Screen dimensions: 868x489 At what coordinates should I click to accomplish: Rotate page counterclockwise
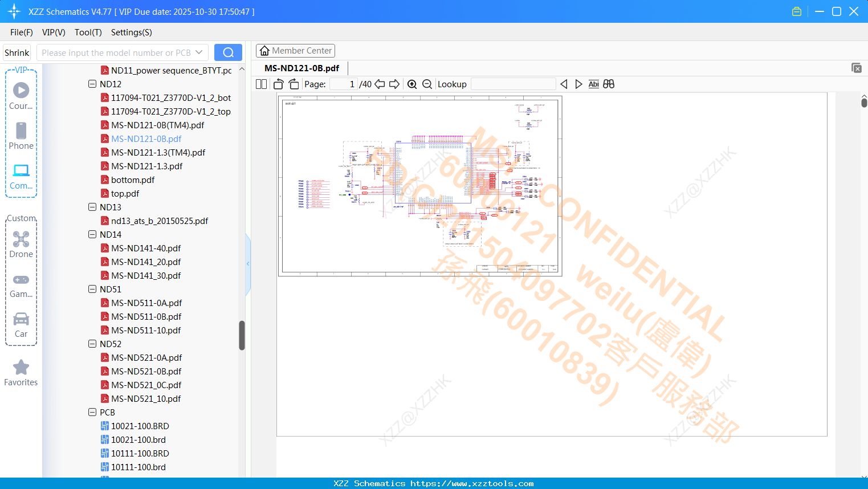pos(278,84)
